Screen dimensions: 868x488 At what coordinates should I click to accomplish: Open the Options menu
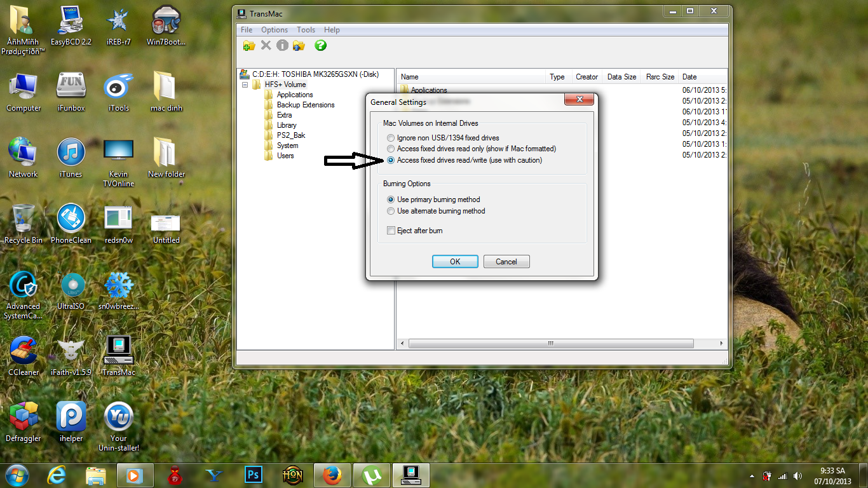(275, 30)
